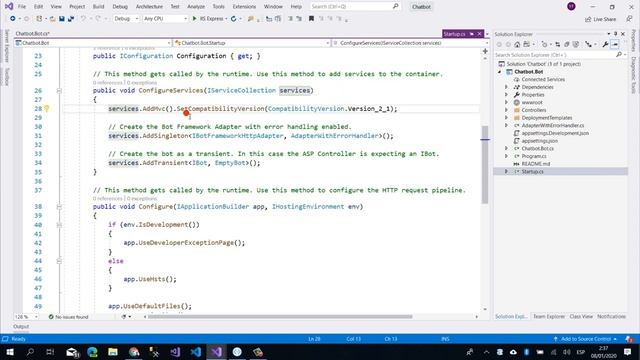This screenshot has height=360, width=640.
Task: Focus the top Search (Ctrl+Q) box
Action: (x=355, y=7)
